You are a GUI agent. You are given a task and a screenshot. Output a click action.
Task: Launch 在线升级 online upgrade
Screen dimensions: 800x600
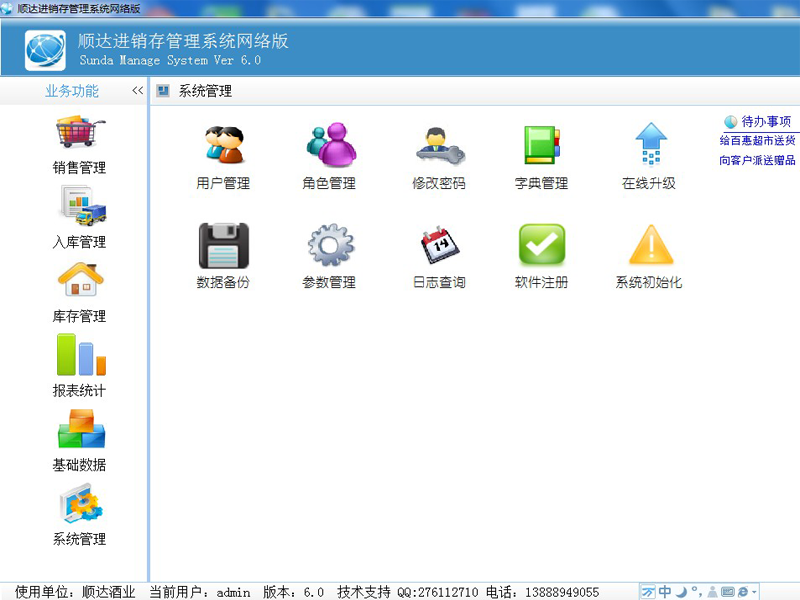click(x=650, y=146)
